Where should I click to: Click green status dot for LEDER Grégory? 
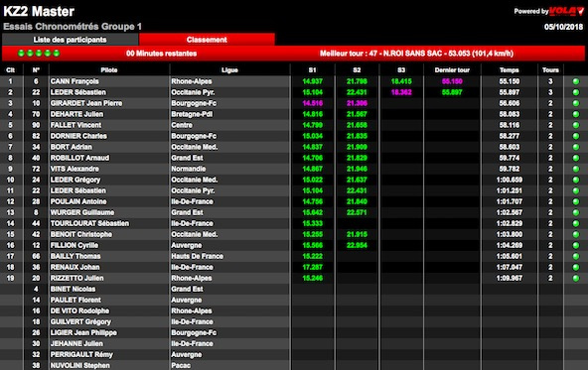(x=576, y=180)
